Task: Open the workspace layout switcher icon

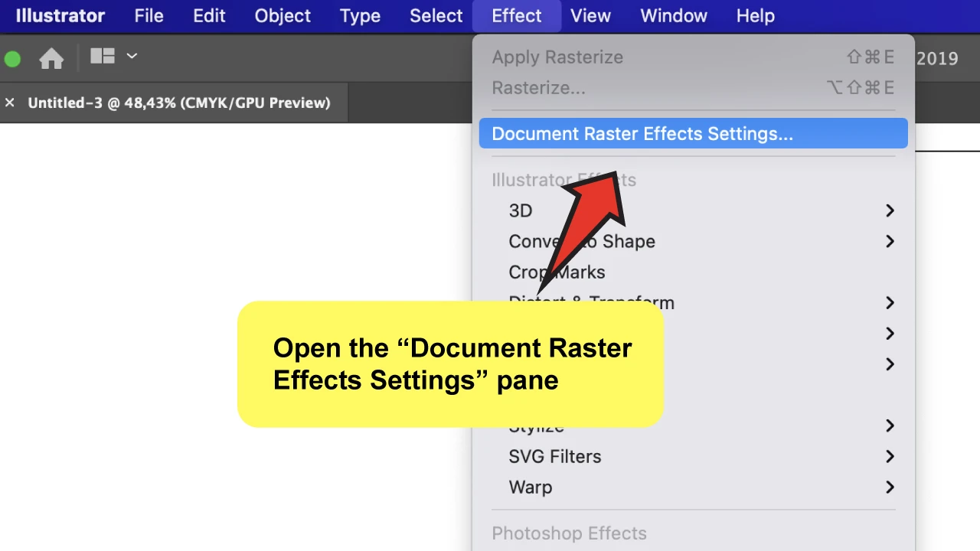Action: coord(103,56)
